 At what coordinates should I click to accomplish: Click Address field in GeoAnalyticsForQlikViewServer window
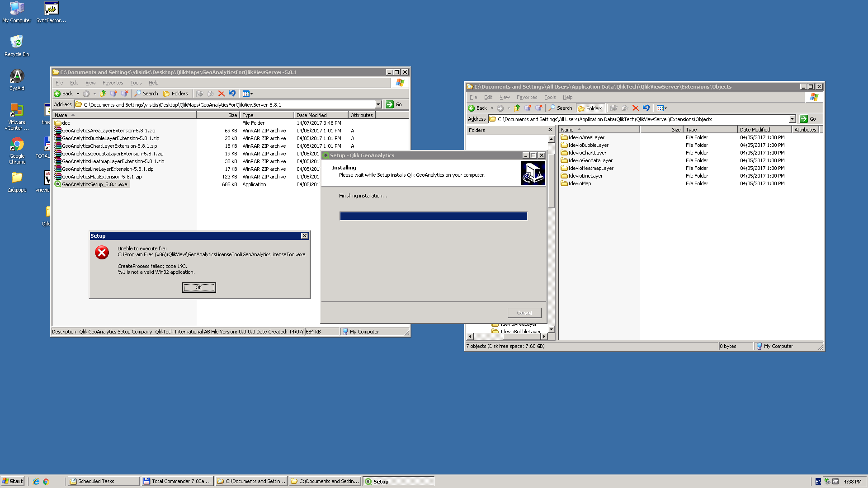pyautogui.click(x=227, y=105)
